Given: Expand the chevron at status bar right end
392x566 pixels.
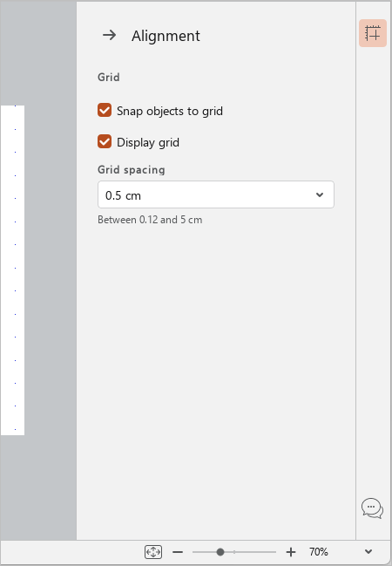Looking at the screenshot, I should coord(368,551).
